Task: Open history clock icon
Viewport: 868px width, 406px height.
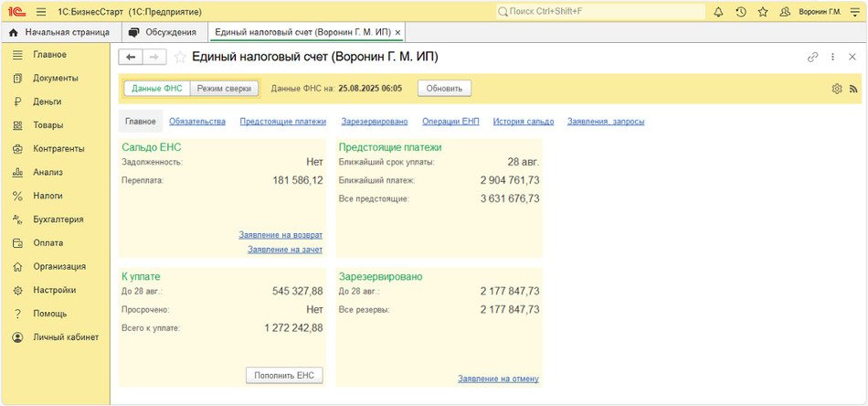Action: pos(741,12)
